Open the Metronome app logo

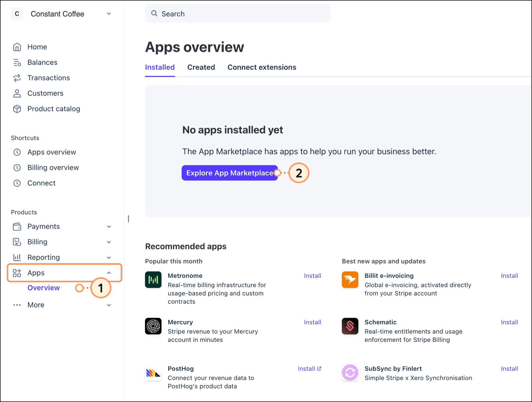tap(153, 280)
